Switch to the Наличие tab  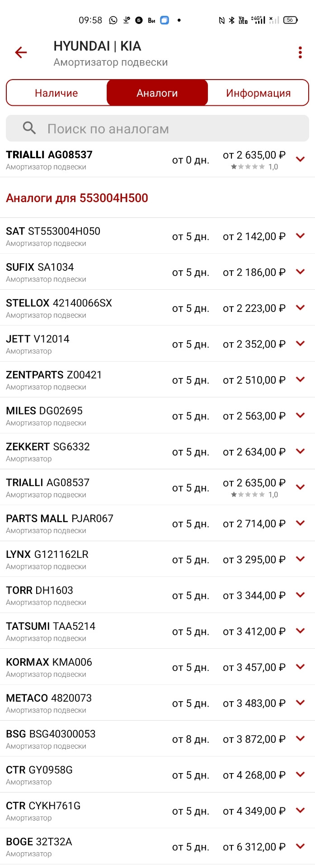[x=56, y=93]
